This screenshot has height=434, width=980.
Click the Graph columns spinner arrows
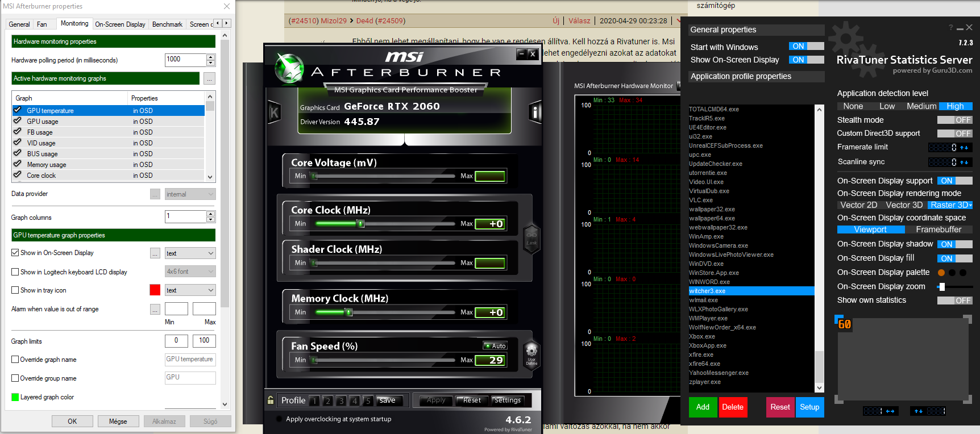point(211,216)
